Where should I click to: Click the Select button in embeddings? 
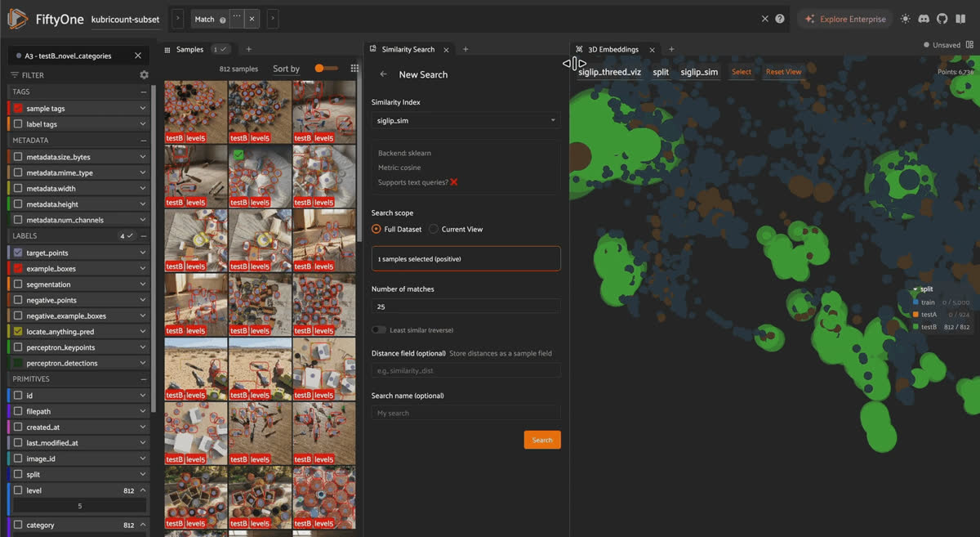742,72
